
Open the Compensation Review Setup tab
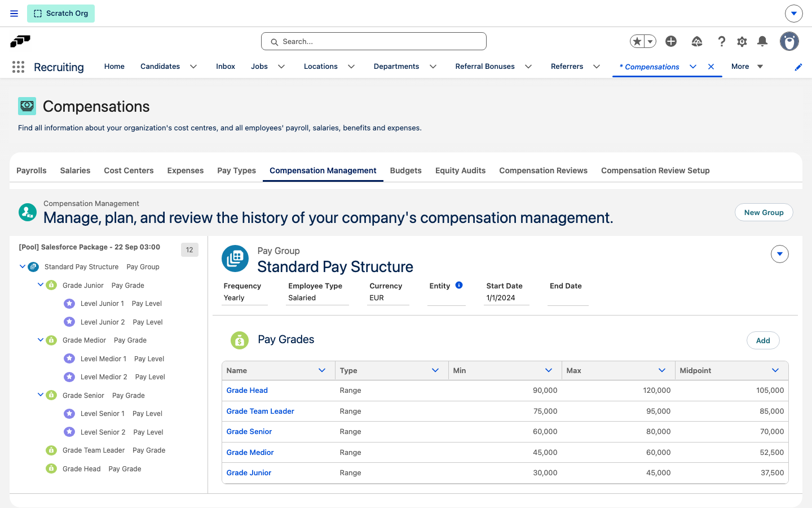pos(655,170)
